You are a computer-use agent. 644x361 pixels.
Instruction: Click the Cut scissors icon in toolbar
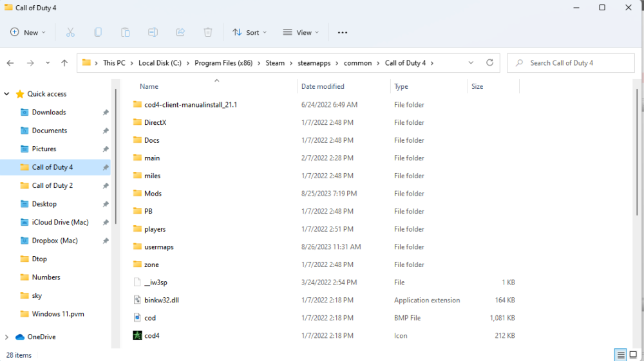[70, 32]
